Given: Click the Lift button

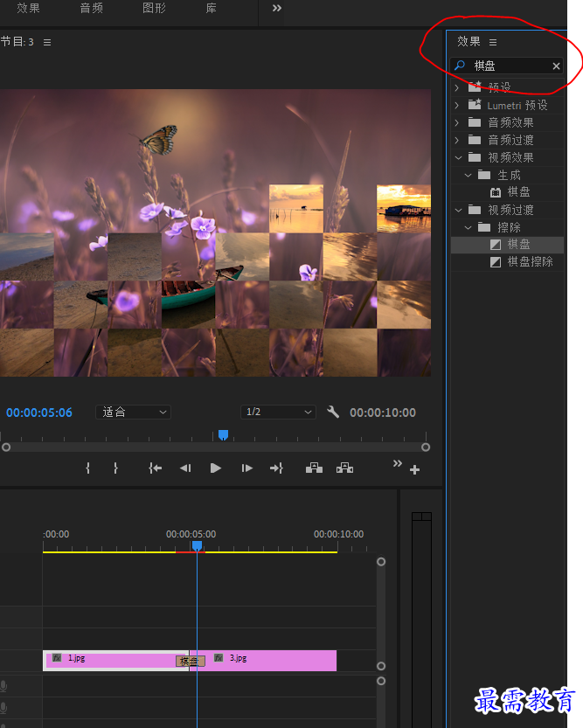Looking at the screenshot, I should click(315, 468).
